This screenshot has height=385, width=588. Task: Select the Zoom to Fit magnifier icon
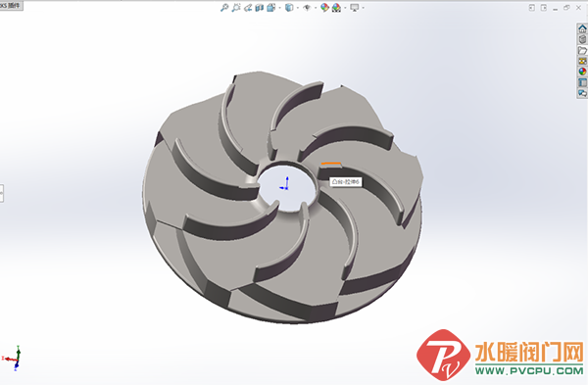pos(224,8)
